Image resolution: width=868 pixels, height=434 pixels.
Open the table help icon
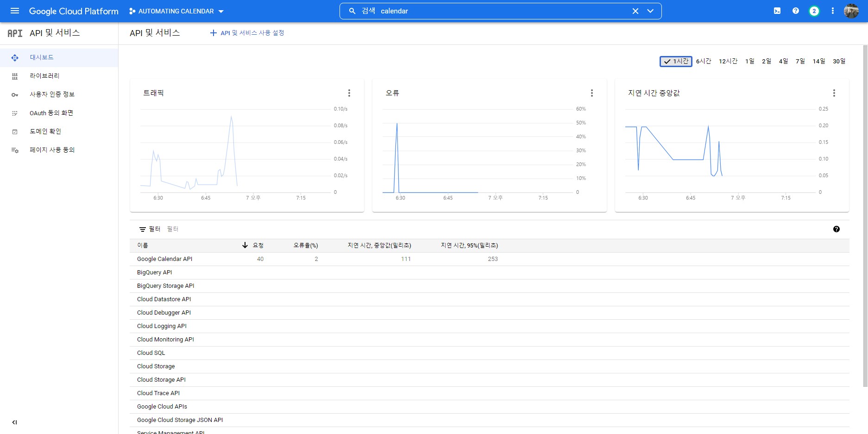point(837,229)
